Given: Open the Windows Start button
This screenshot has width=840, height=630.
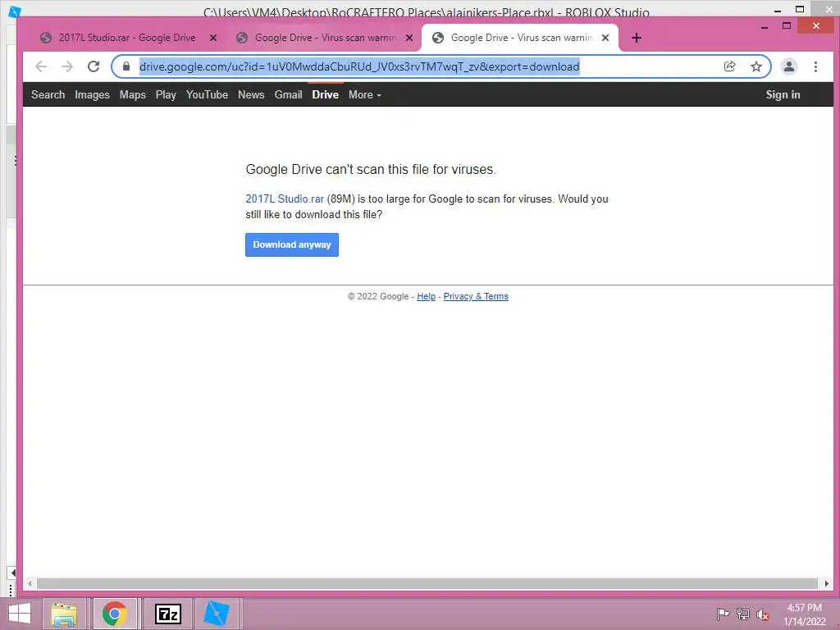Looking at the screenshot, I should [x=20, y=614].
